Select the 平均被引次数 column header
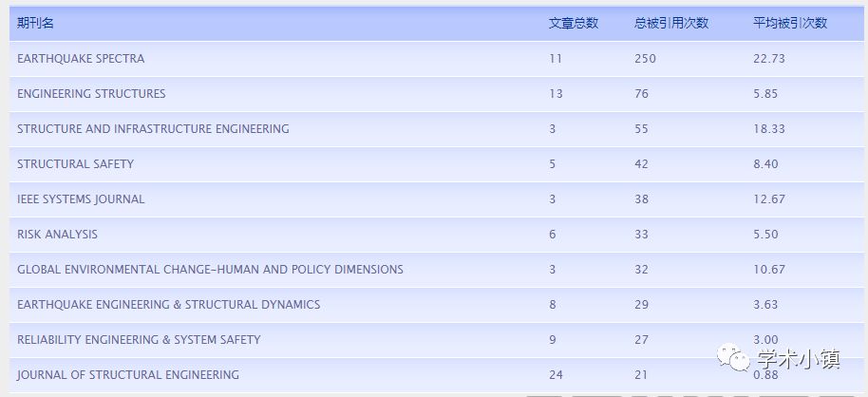This screenshot has width=868, height=397. 790,24
